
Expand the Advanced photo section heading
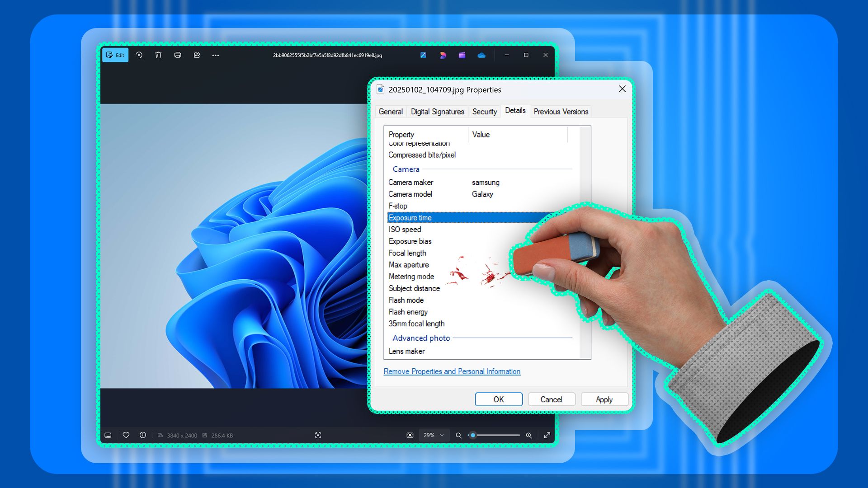[x=421, y=338]
